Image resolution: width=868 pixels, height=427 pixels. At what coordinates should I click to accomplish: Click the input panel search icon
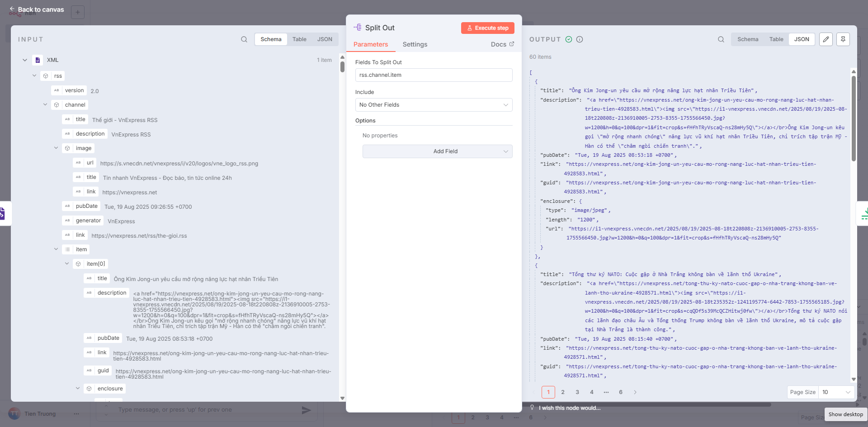point(244,39)
